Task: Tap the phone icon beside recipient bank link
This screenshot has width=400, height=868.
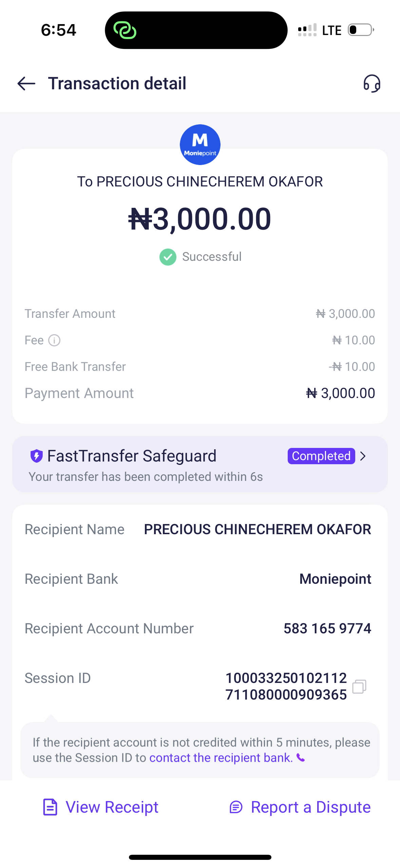Action: tap(301, 758)
